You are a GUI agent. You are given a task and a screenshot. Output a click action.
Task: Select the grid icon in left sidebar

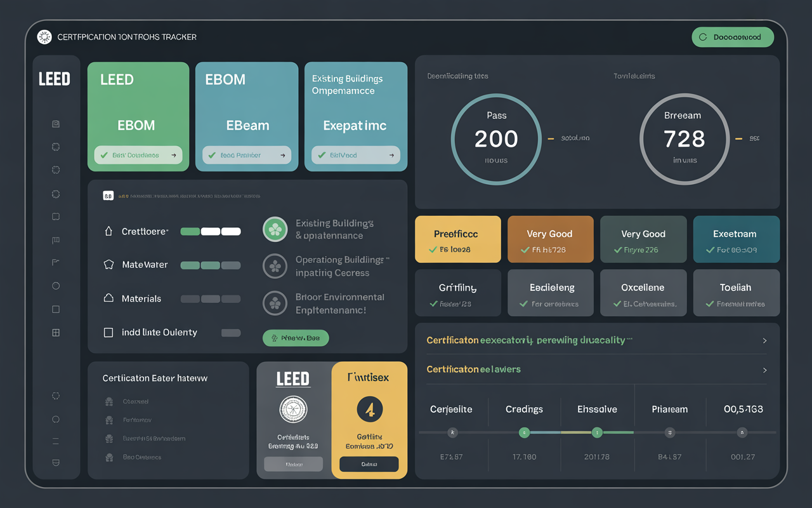56,332
